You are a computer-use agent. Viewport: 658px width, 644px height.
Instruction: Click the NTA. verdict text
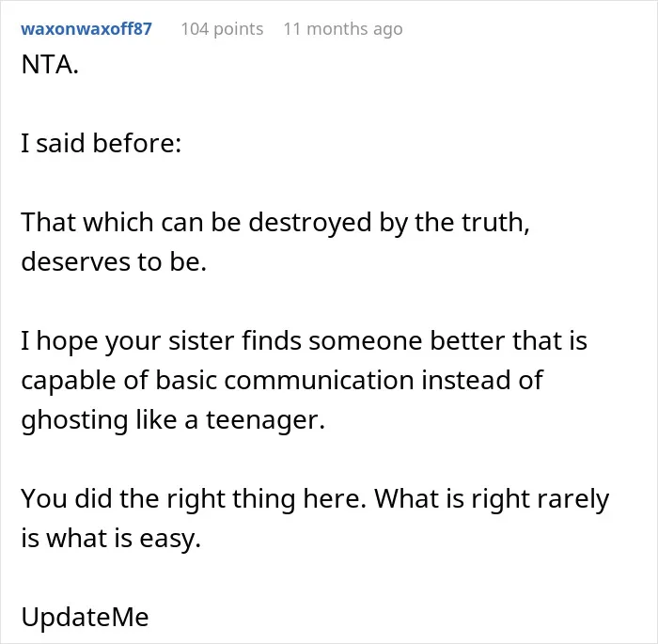[x=50, y=65]
